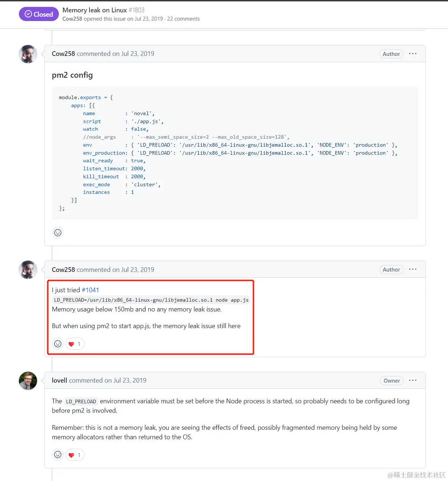Click the 'instances' line in code block

click(x=108, y=192)
